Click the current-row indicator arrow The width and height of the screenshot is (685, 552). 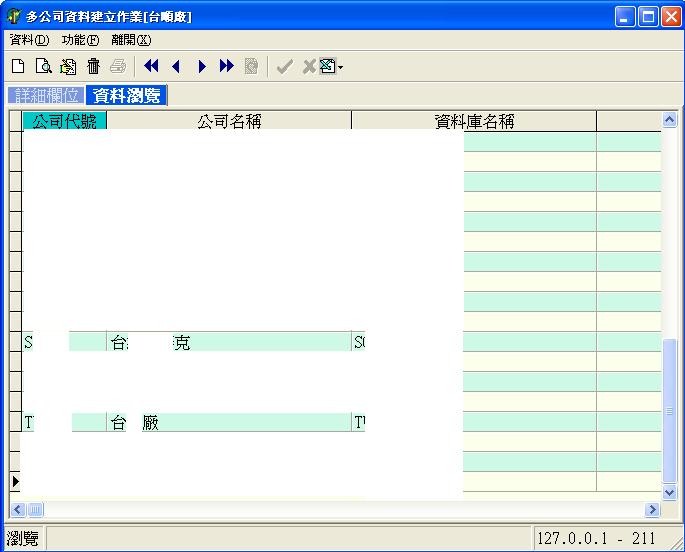coord(16,481)
